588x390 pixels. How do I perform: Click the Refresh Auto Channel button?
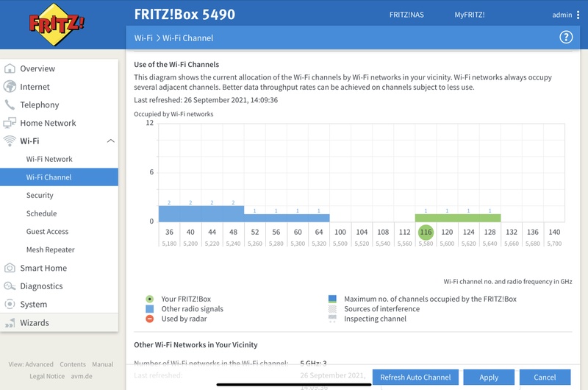415,377
